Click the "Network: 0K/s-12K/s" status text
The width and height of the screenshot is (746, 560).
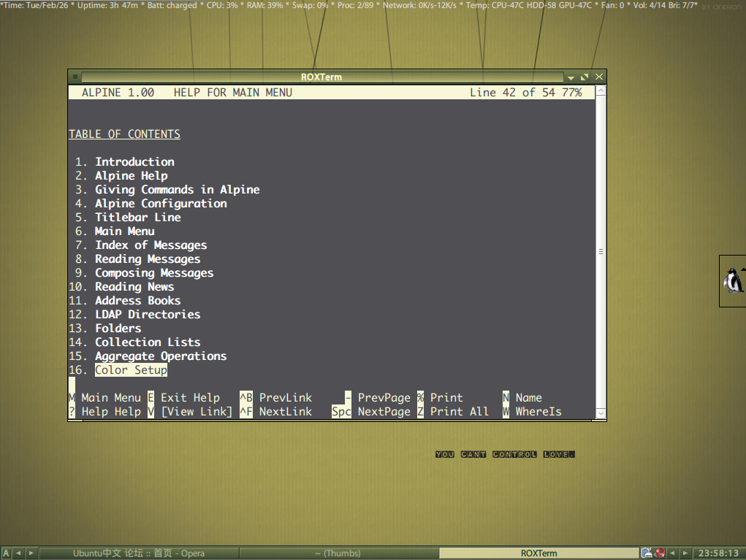[419, 5]
